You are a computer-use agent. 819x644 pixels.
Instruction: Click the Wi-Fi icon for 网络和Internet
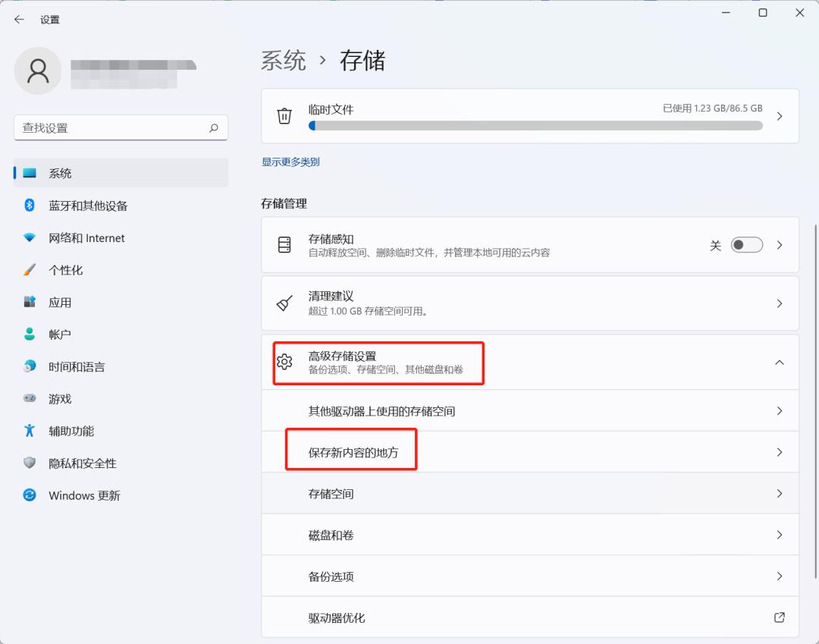pyautogui.click(x=28, y=237)
